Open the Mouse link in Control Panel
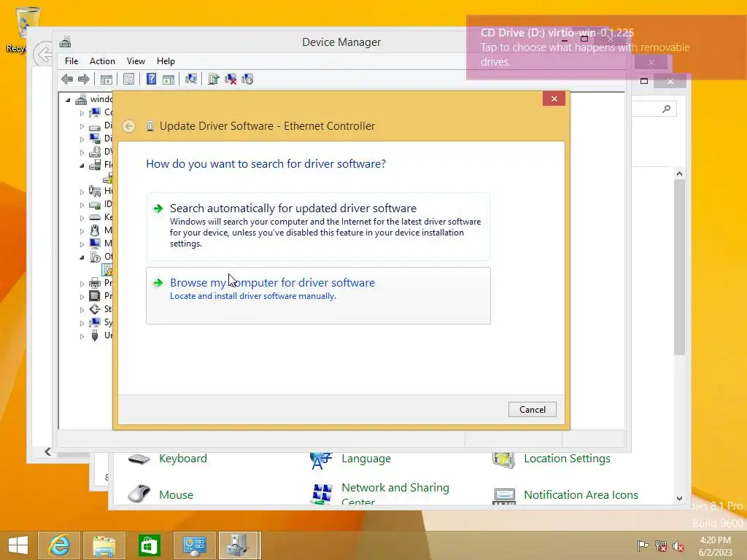 pyautogui.click(x=177, y=495)
